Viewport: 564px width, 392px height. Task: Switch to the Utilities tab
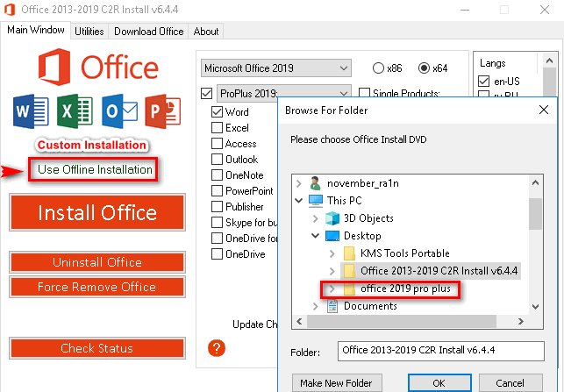(89, 32)
